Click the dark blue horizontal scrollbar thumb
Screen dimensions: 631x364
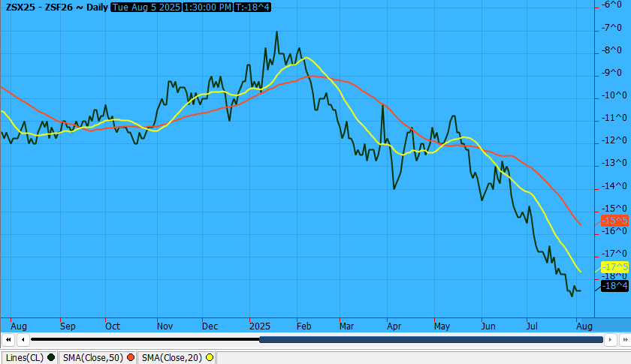coord(430,339)
